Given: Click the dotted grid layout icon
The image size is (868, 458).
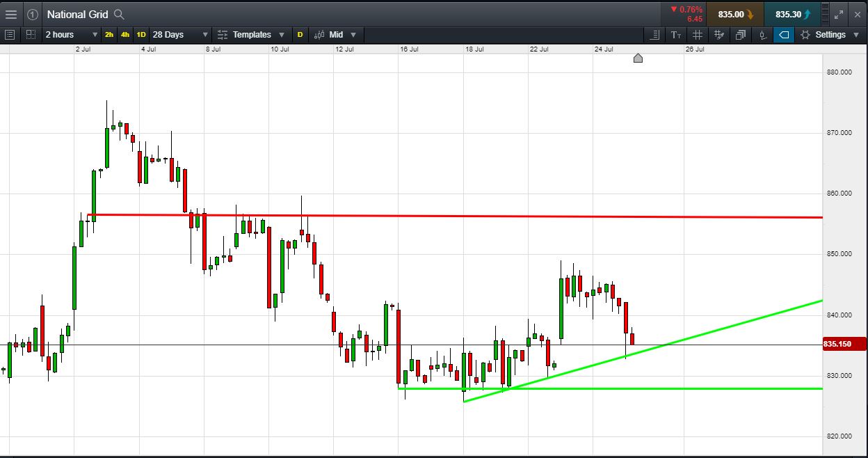Looking at the screenshot, I should [31, 34].
